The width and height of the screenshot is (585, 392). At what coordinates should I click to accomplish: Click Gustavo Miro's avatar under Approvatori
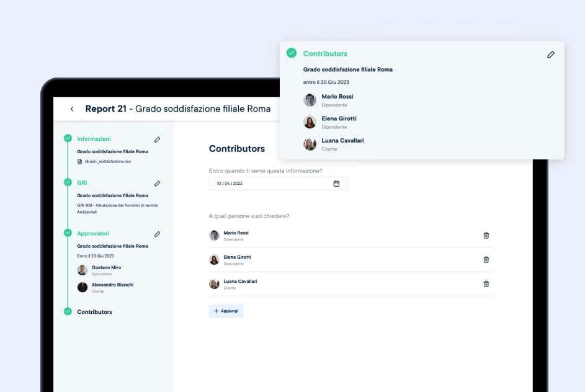click(83, 270)
